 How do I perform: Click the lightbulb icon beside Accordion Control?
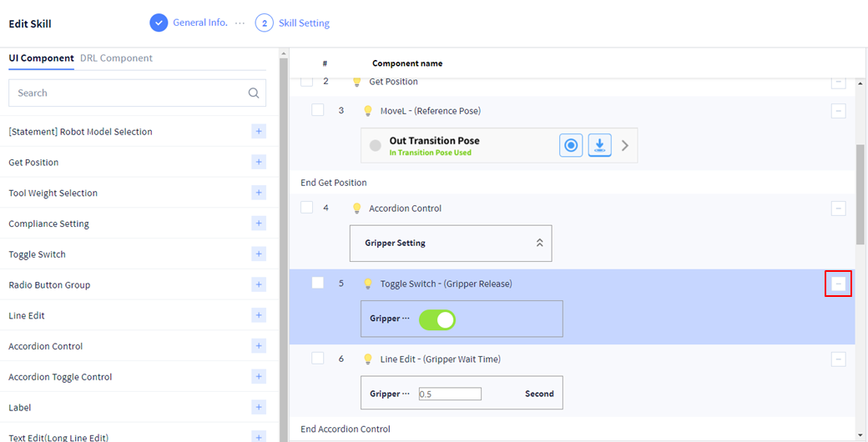tap(356, 208)
